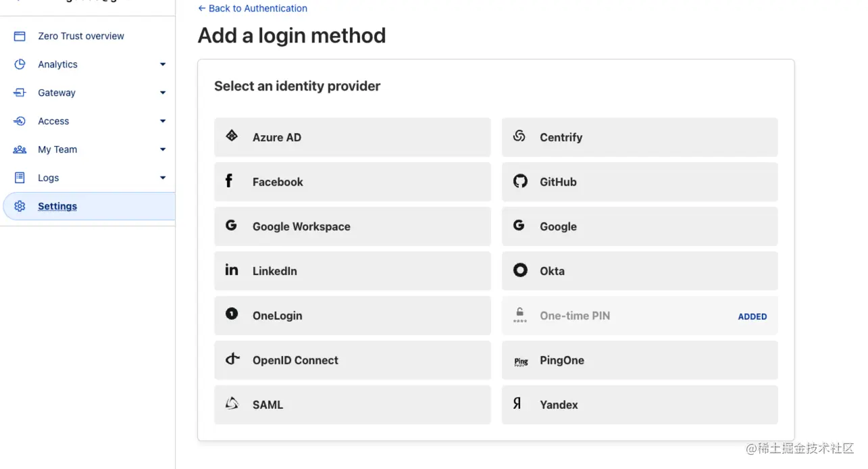Viewport: 868px width, 469px height.
Task: Click the PingOne logo icon
Action: pyautogui.click(x=520, y=361)
